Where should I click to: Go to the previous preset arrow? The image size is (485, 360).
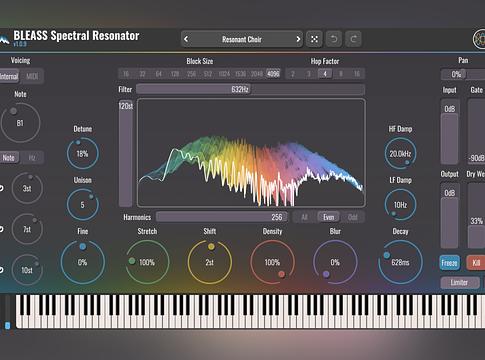[186, 39]
